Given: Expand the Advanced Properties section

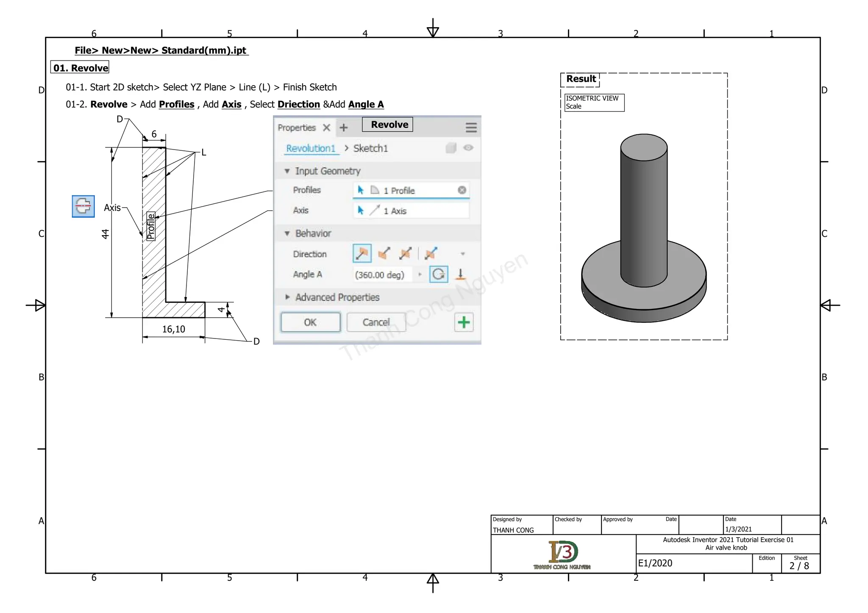Looking at the screenshot, I should (287, 297).
